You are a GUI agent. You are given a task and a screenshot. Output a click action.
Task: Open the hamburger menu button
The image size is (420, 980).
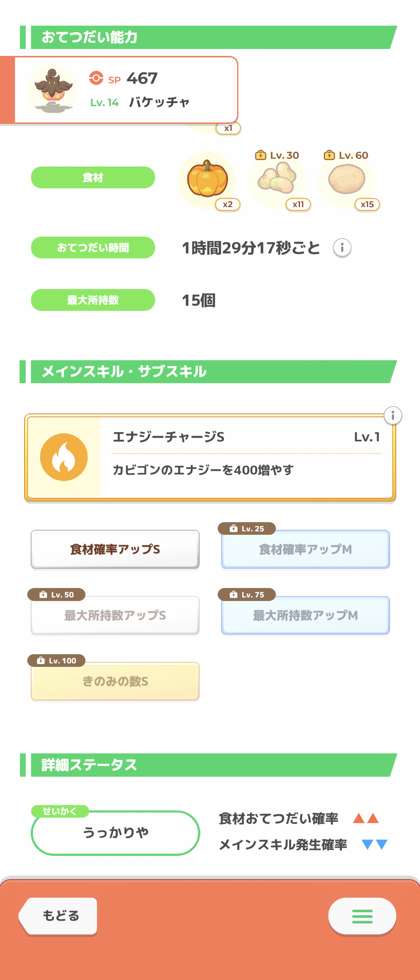(x=362, y=916)
